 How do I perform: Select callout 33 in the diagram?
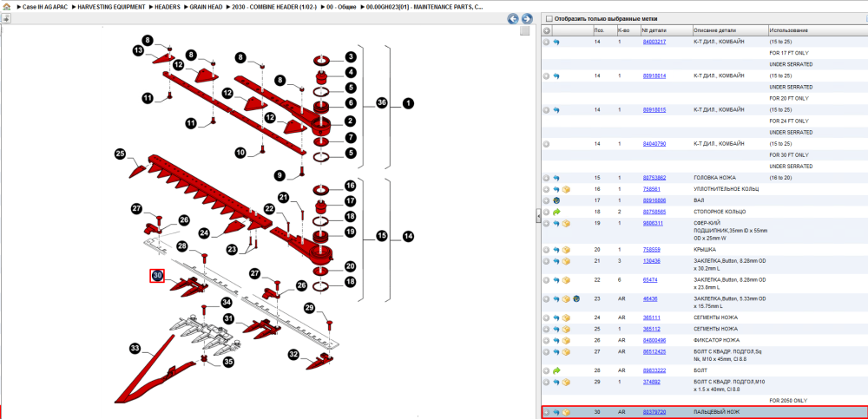point(135,348)
